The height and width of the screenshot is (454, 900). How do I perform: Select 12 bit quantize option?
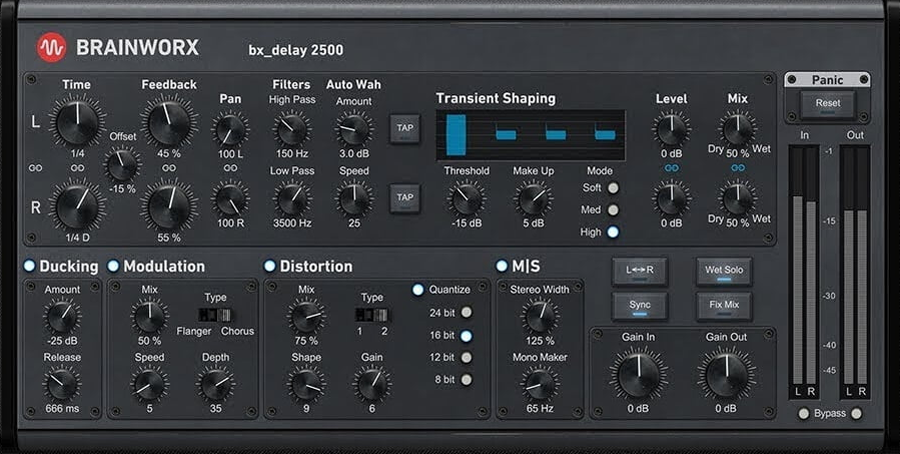point(466,358)
